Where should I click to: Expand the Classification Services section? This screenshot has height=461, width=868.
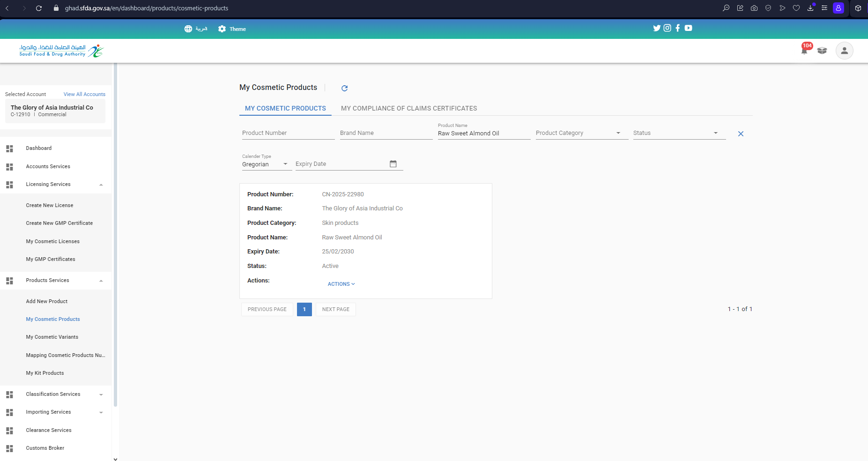(56, 394)
